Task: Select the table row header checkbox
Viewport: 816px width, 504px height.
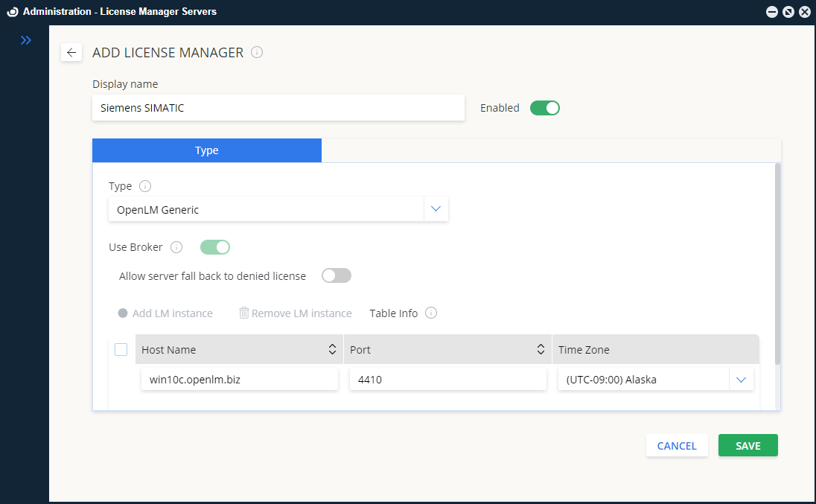Action: click(121, 348)
